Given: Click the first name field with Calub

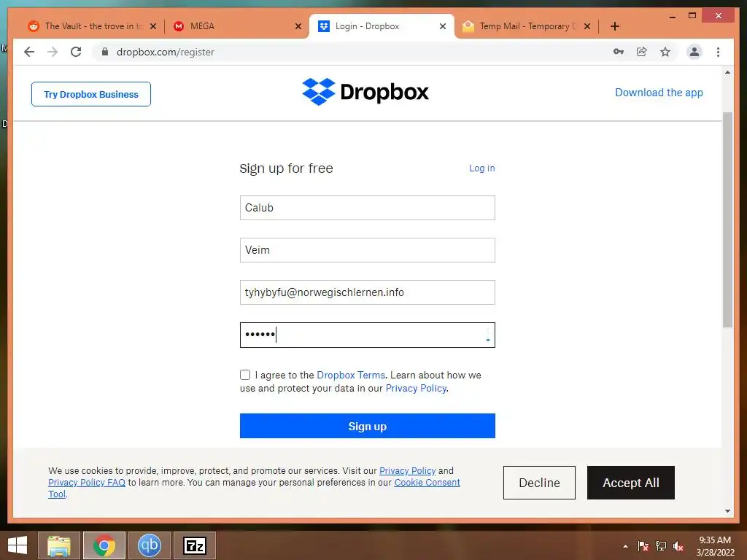Looking at the screenshot, I should coord(368,208).
